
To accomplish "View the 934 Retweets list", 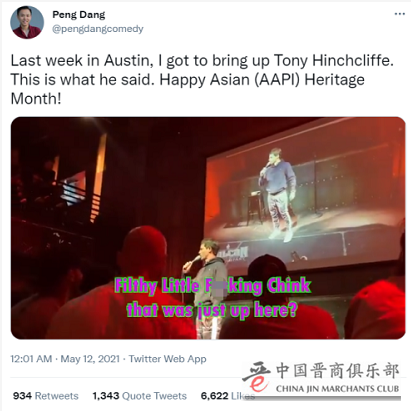I will coord(46,396).
